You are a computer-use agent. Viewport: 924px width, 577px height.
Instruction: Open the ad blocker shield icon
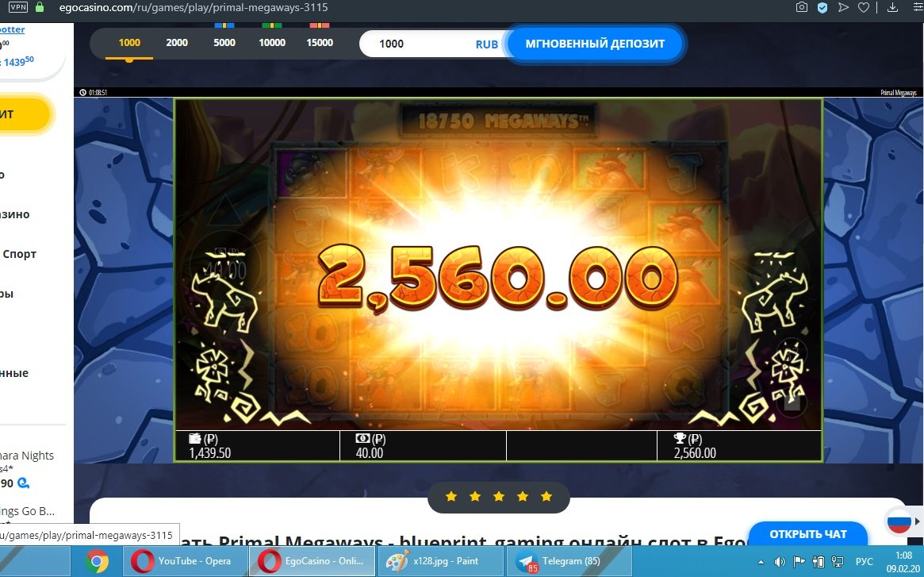click(822, 7)
